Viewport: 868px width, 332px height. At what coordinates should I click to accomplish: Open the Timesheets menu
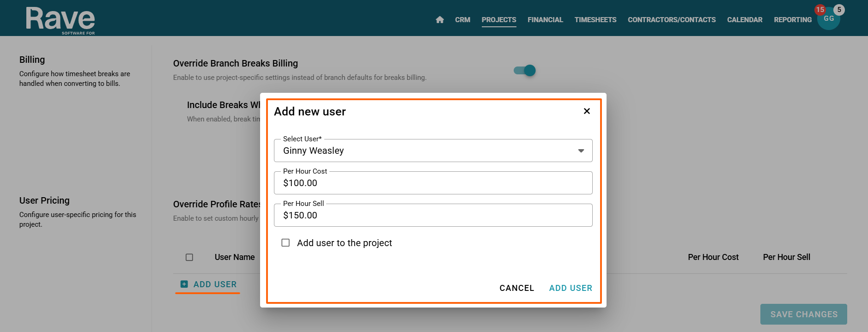click(x=595, y=20)
